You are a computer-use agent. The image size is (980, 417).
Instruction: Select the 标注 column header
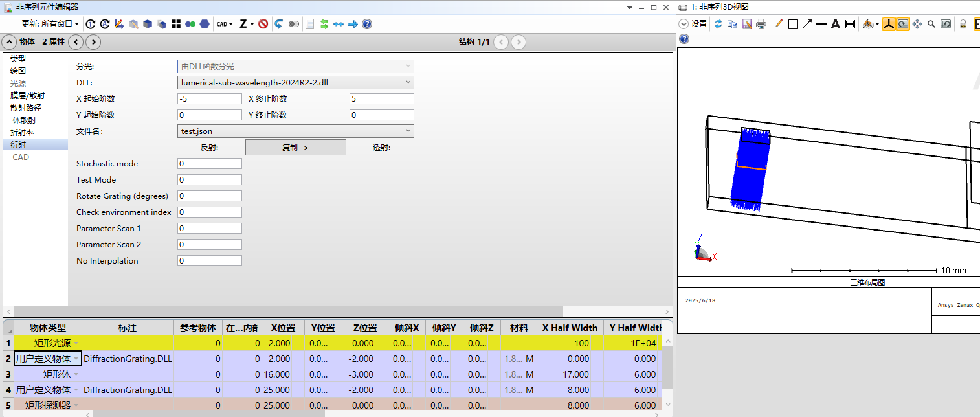128,328
